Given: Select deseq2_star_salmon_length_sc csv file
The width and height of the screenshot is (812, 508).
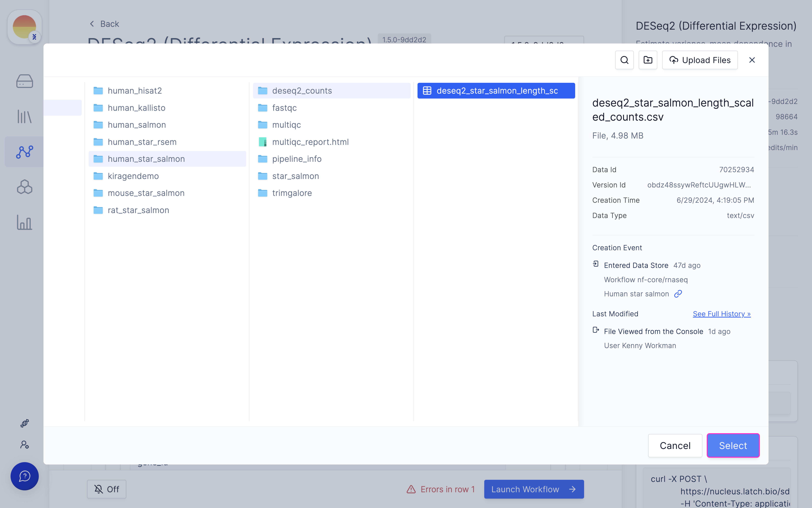Looking at the screenshot, I should 496,91.
